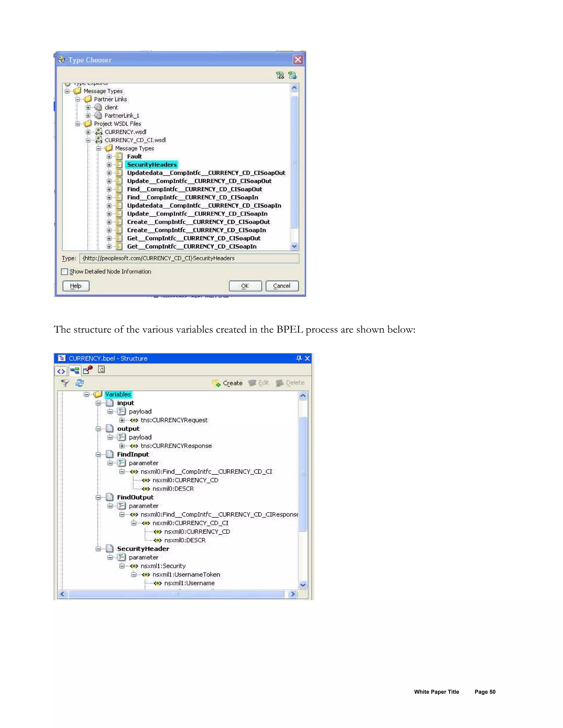Click the Create button in Structure panel

[227, 383]
